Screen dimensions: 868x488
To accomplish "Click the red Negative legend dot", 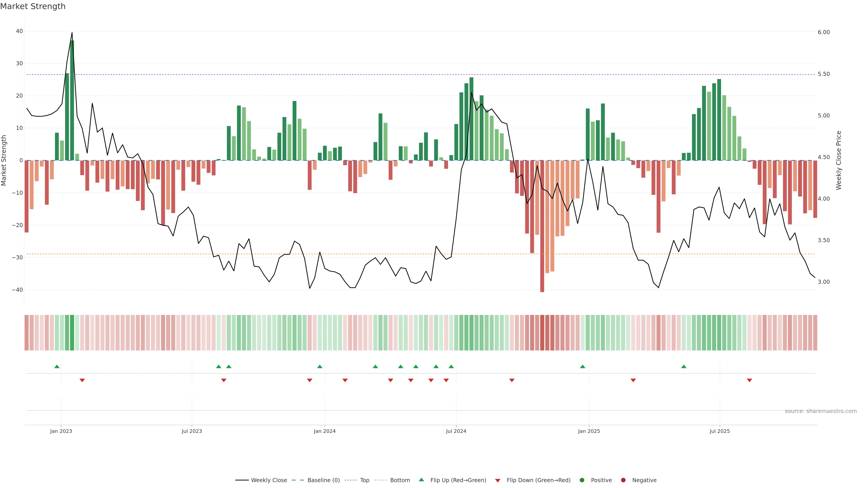I will click(623, 480).
